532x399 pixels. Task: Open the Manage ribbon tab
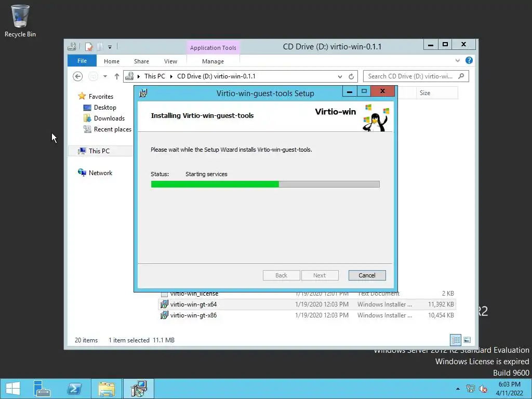(213, 61)
